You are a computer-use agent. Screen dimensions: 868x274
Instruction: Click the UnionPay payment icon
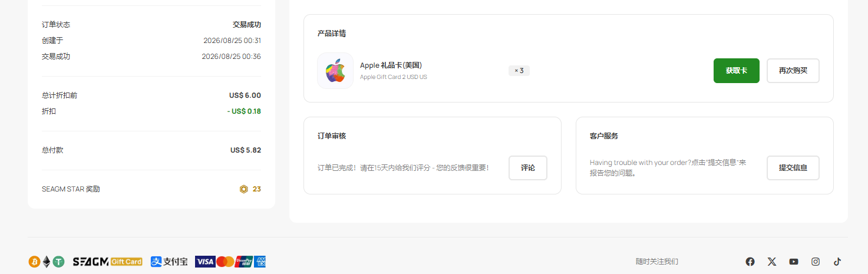click(x=244, y=262)
